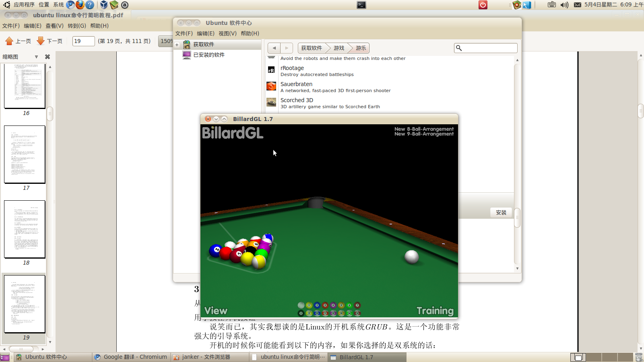This screenshot has width=644, height=362.
Task: Close the thumbnails sidebar with the X icon
Action: pos(47,57)
